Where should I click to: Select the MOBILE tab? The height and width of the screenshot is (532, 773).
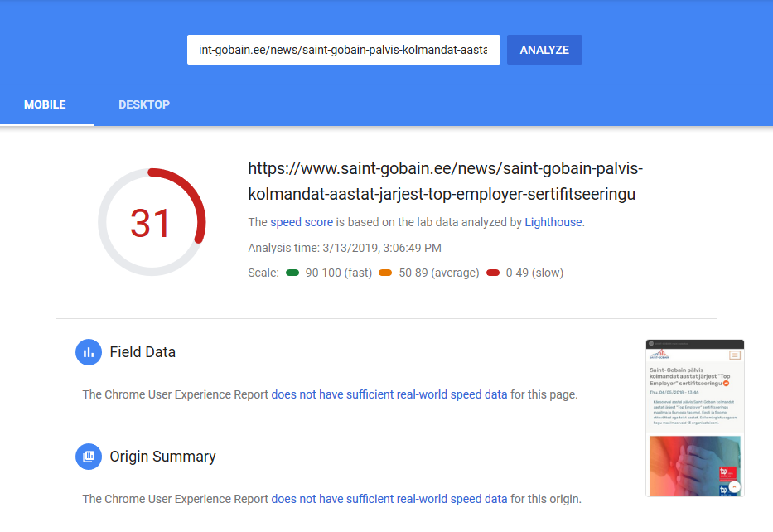coord(45,104)
